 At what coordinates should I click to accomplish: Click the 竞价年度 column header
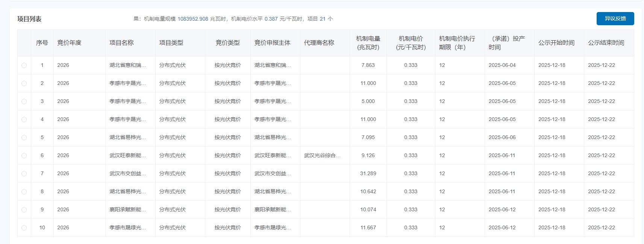coord(69,43)
